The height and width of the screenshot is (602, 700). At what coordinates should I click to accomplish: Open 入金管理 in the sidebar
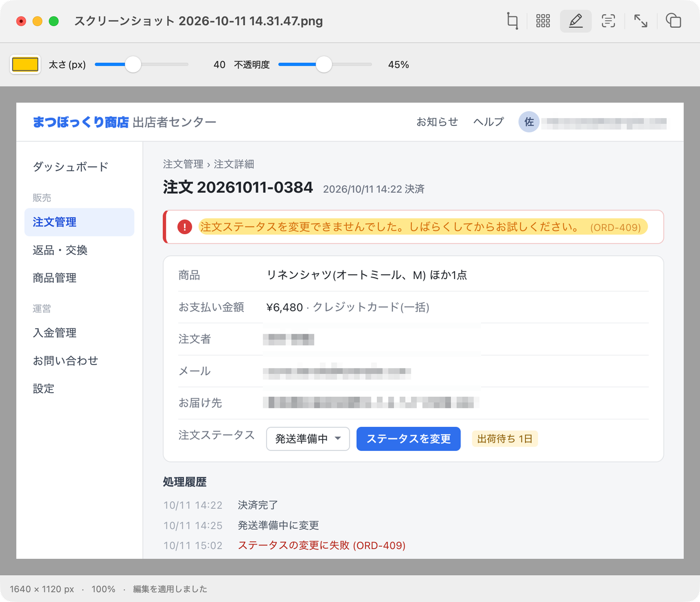[55, 333]
